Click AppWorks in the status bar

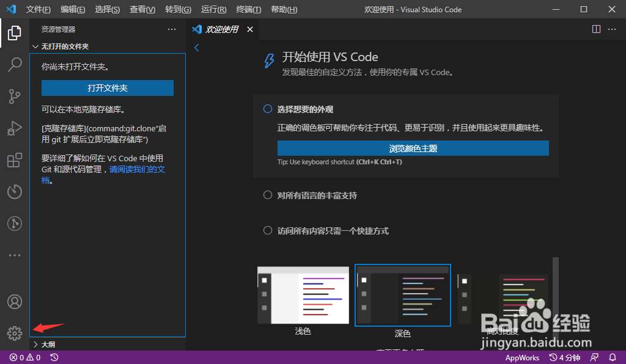(x=522, y=358)
